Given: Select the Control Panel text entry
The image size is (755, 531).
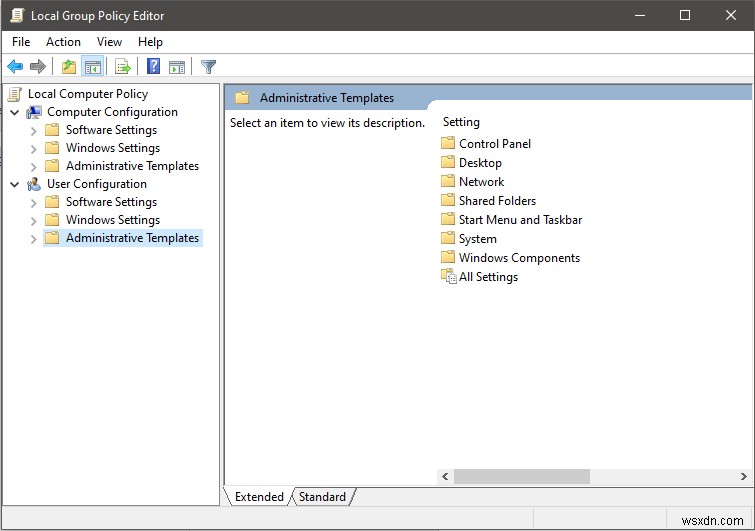Looking at the screenshot, I should pos(495,143).
